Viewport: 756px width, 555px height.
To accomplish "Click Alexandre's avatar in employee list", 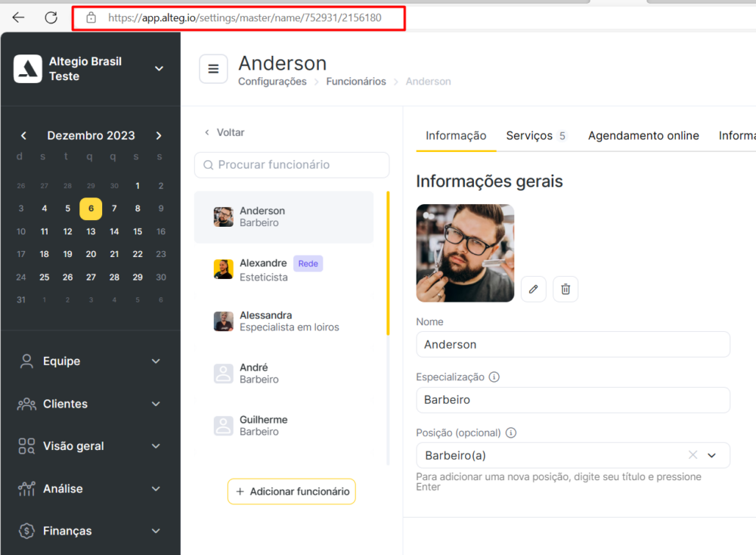I will coord(223,269).
